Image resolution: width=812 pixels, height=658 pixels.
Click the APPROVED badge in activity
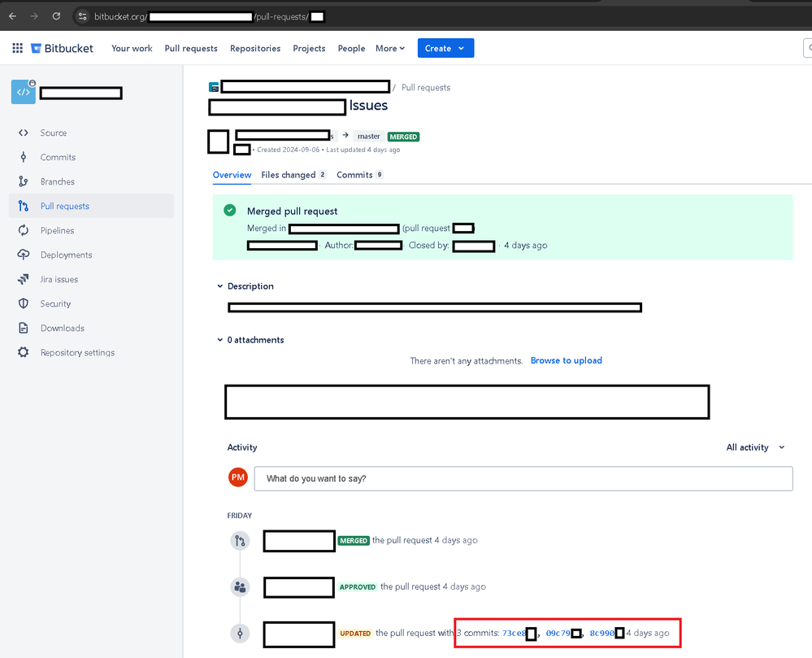[x=358, y=587]
